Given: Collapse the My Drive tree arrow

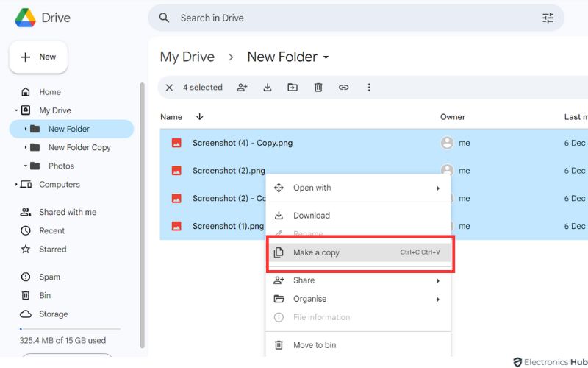Looking at the screenshot, I should coord(16,110).
